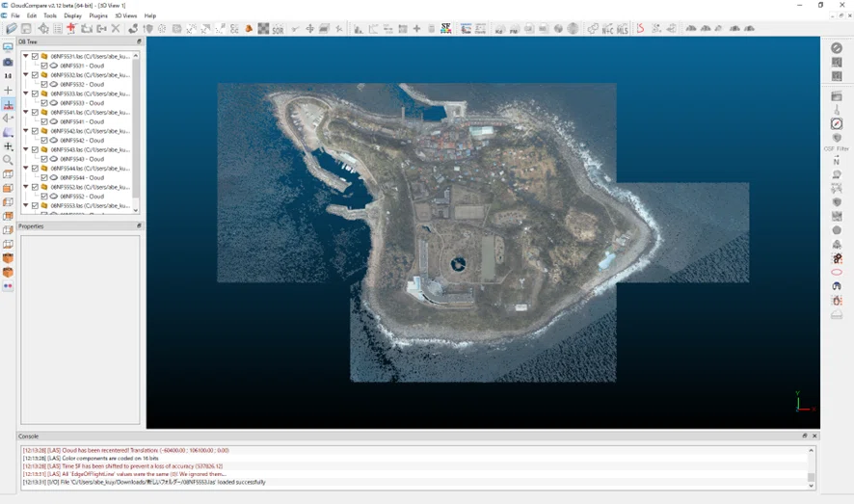
Task: Undock the DB Tree panel
Action: (x=139, y=41)
